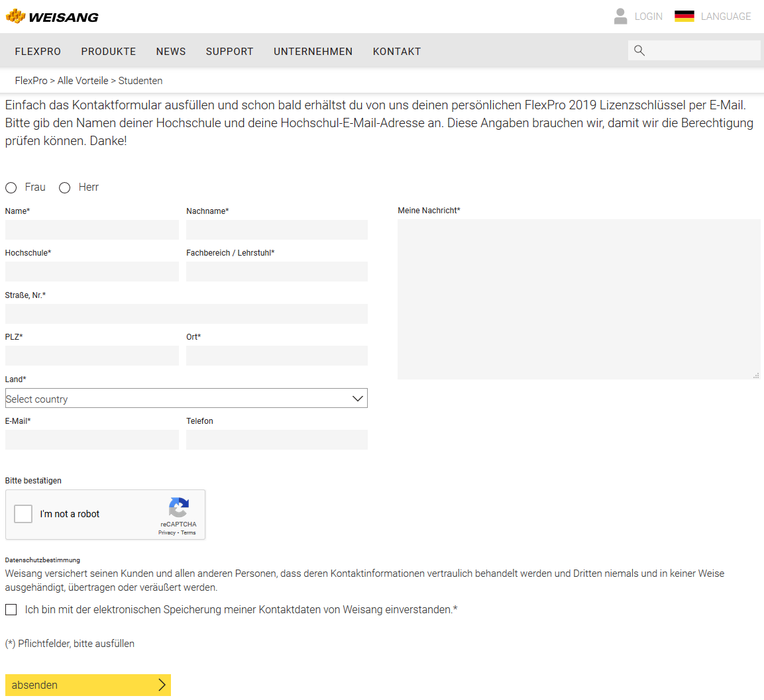Viewport: 764px width, 700px height.
Task: Click the Bitte bestätigen label
Action: 33,480
